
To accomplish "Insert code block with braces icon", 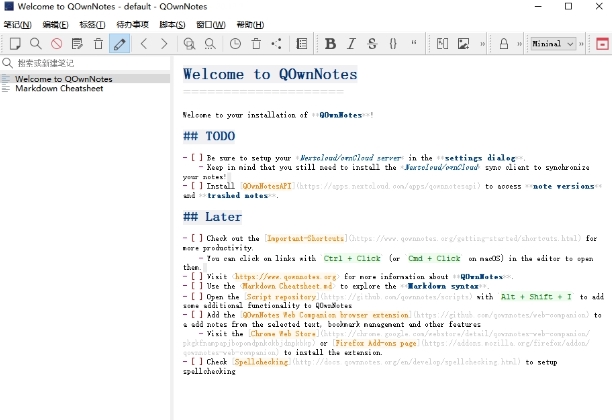I will [393, 43].
